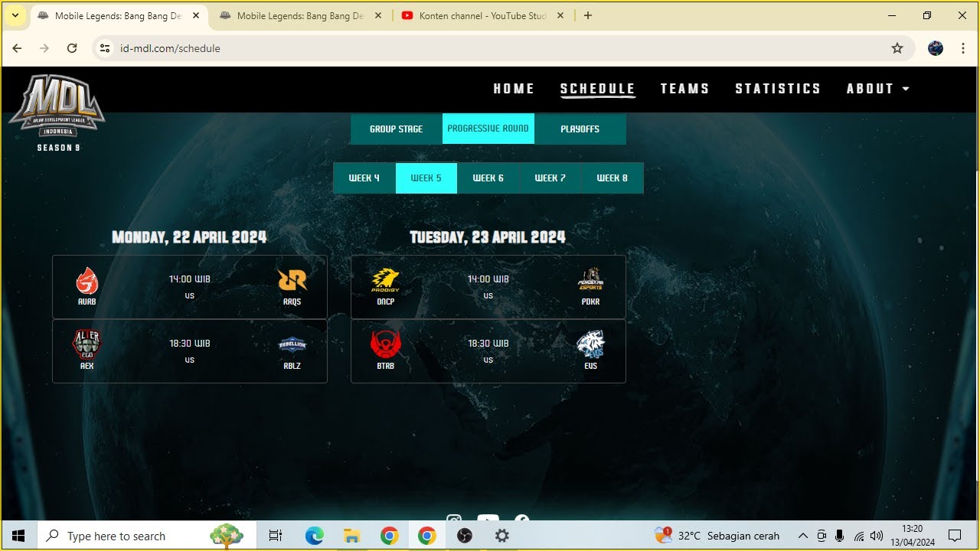This screenshot has height=551, width=980.
Task: Select Week 8 schedule
Action: click(612, 178)
